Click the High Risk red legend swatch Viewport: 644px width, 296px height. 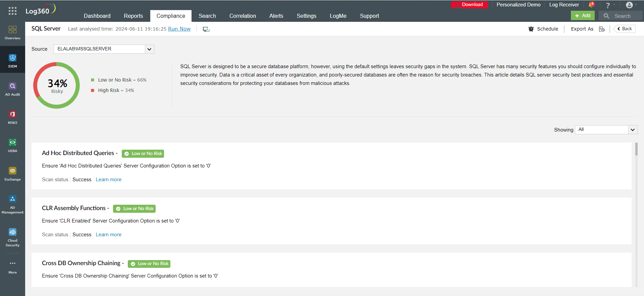click(x=93, y=90)
